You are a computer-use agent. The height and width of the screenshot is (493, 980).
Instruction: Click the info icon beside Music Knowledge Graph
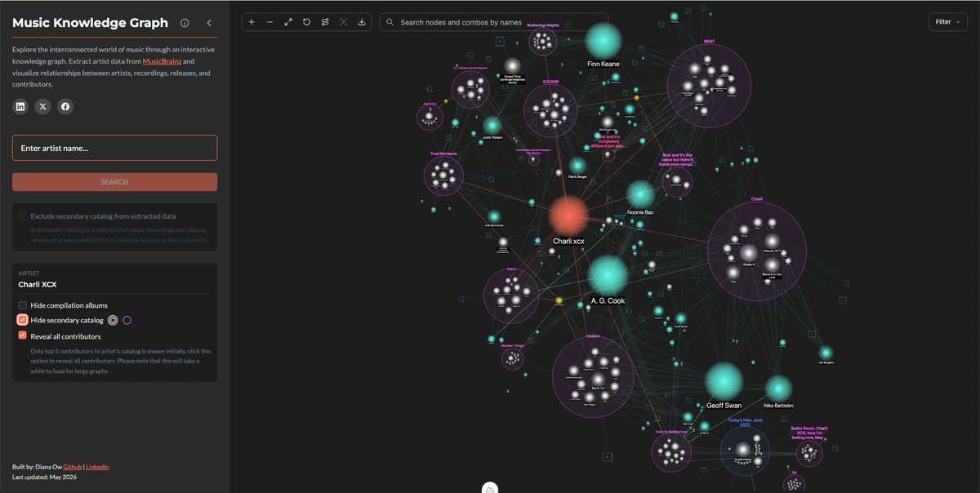pyautogui.click(x=185, y=23)
